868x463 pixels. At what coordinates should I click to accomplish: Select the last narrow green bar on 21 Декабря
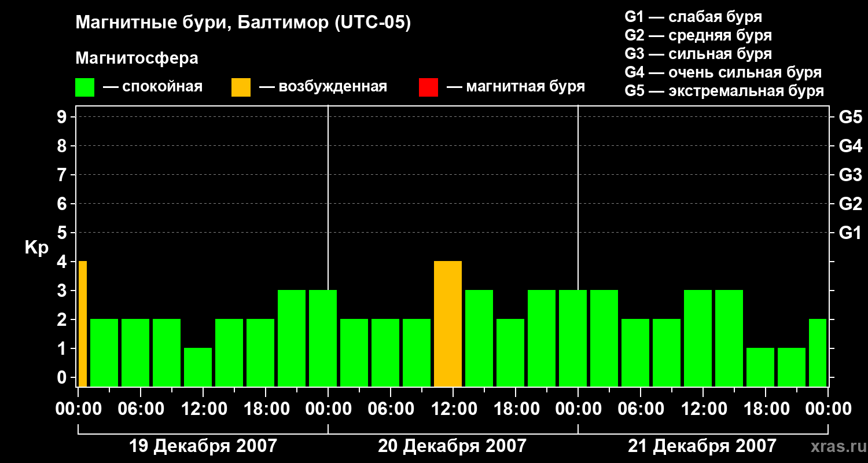[818, 352]
